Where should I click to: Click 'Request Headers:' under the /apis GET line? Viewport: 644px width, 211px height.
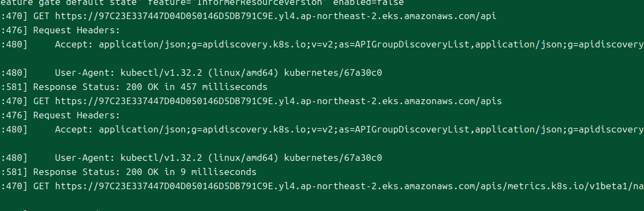(76, 116)
